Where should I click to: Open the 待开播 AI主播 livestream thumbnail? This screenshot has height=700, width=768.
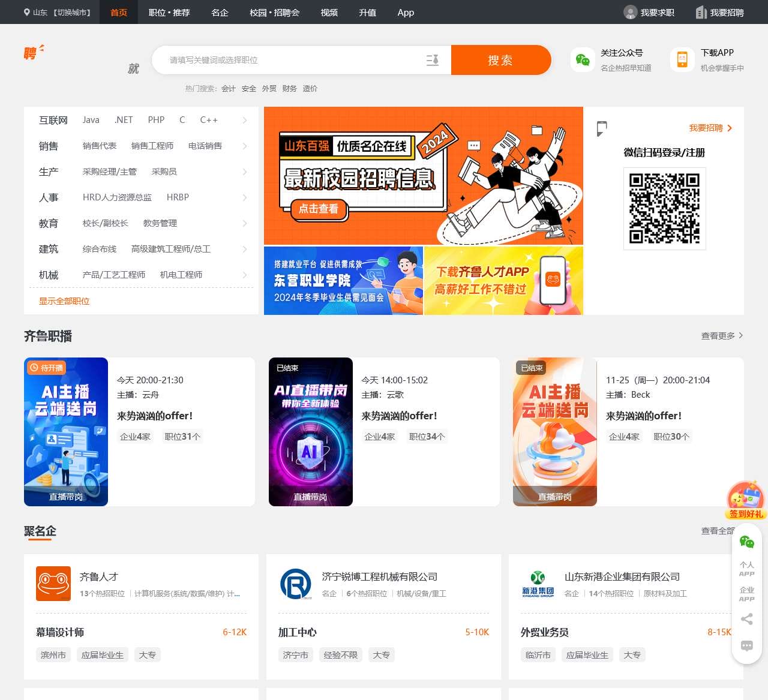pyautogui.click(x=66, y=432)
